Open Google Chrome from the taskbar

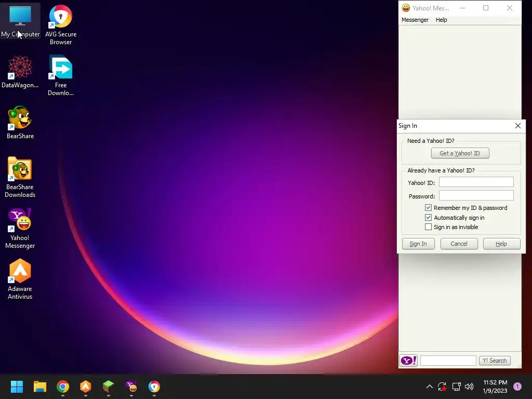point(63,387)
